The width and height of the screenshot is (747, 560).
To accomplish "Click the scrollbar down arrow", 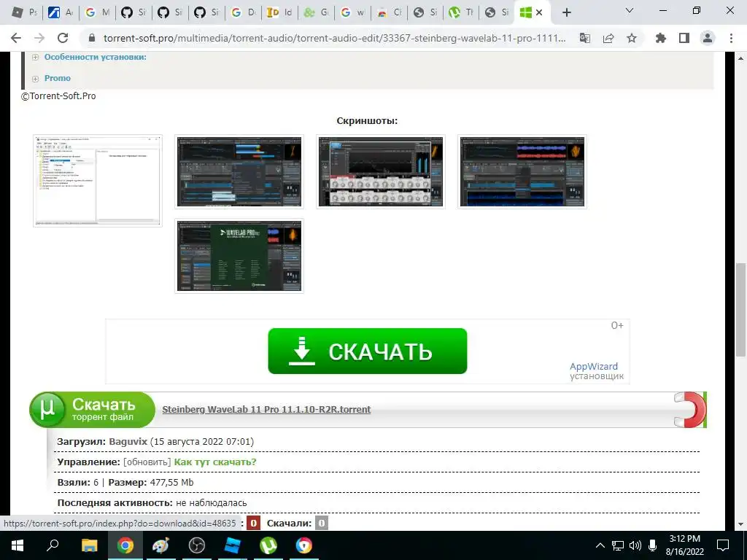I will tap(740, 524).
